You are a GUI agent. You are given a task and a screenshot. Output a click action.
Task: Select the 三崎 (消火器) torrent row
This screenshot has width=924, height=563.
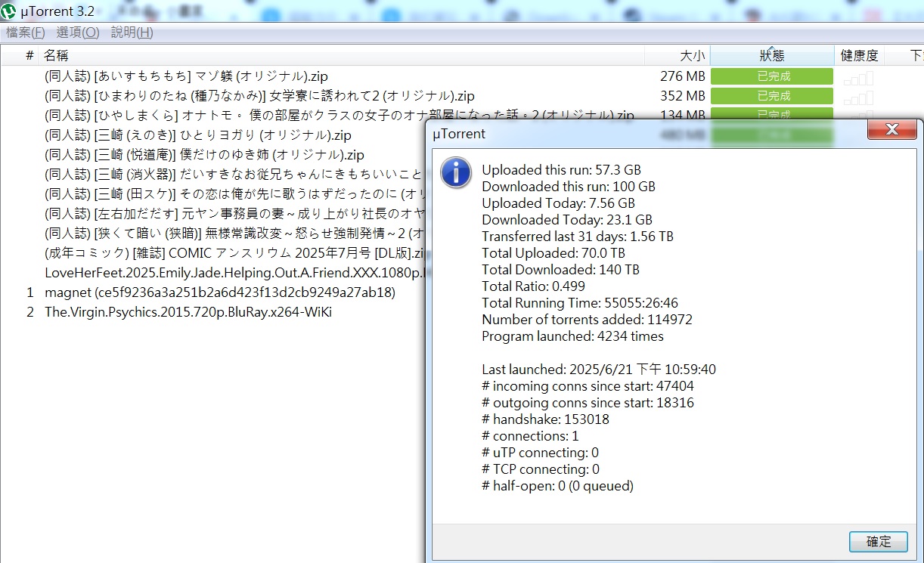click(x=234, y=175)
